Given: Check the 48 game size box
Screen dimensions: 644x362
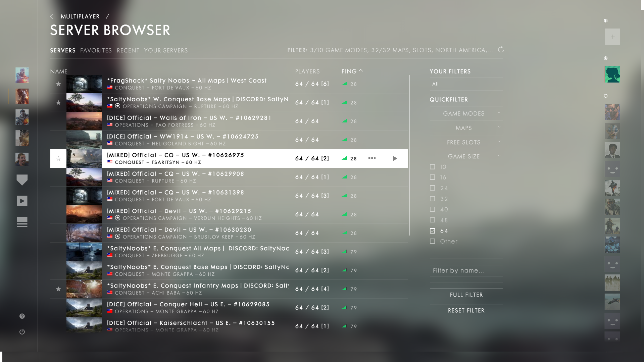Looking at the screenshot, I should click(433, 220).
